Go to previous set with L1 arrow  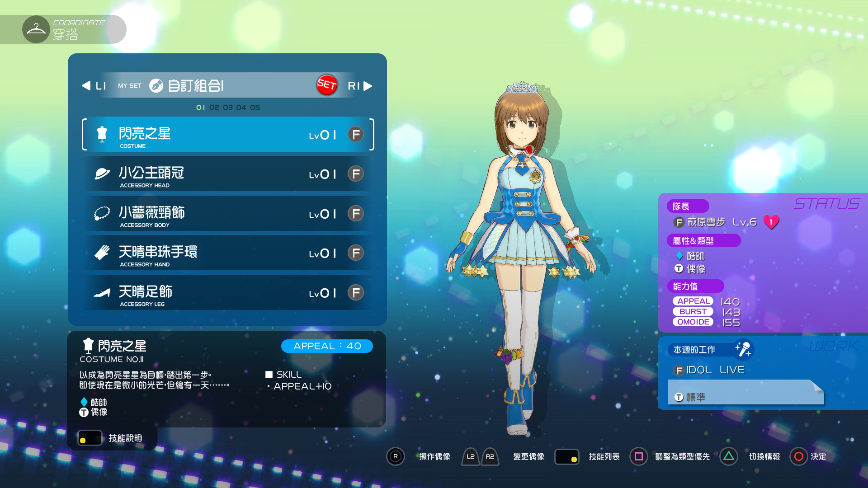click(x=86, y=86)
